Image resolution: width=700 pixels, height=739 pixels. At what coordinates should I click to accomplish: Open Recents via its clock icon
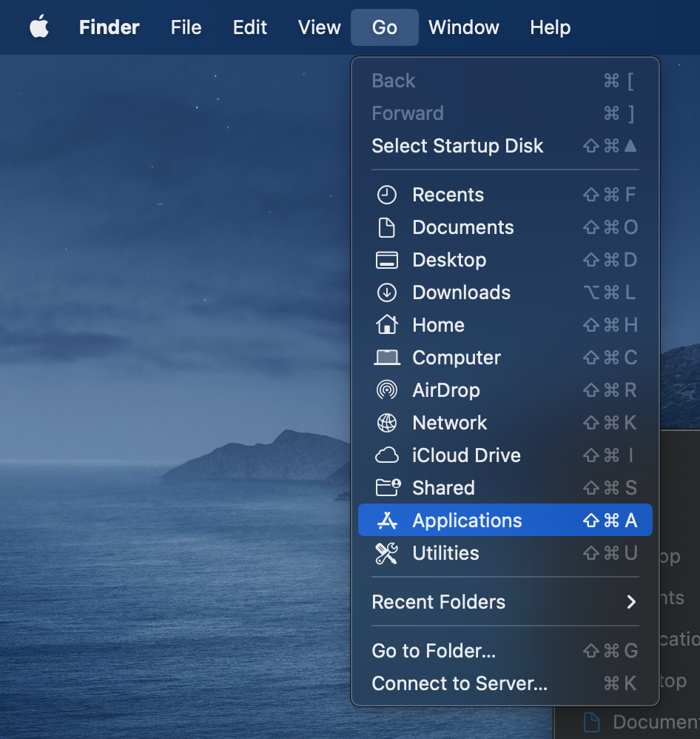coord(386,195)
